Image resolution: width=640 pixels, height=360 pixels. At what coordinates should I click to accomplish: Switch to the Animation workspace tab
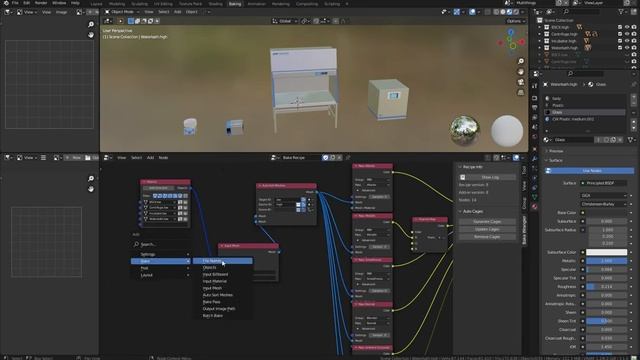(257, 4)
